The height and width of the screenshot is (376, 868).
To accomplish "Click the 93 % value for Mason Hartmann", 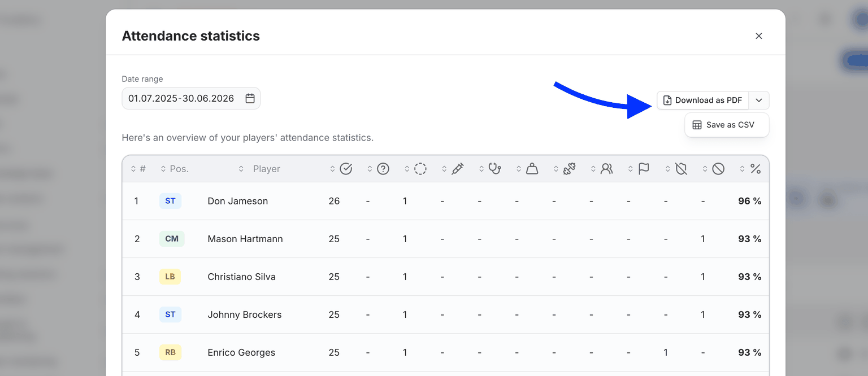I will coord(750,239).
